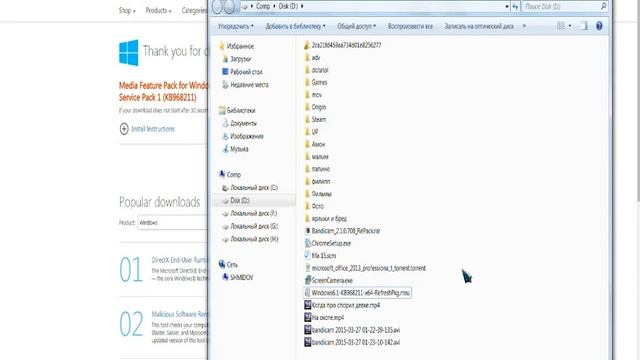Select the 2ca218d459aa734d01e8256277 folder icon

tap(307, 45)
